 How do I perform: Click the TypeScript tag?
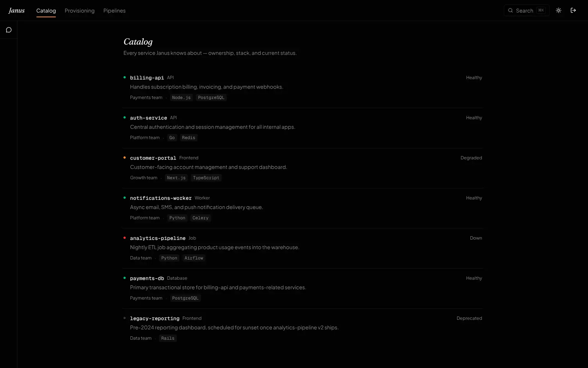coord(206,178)
